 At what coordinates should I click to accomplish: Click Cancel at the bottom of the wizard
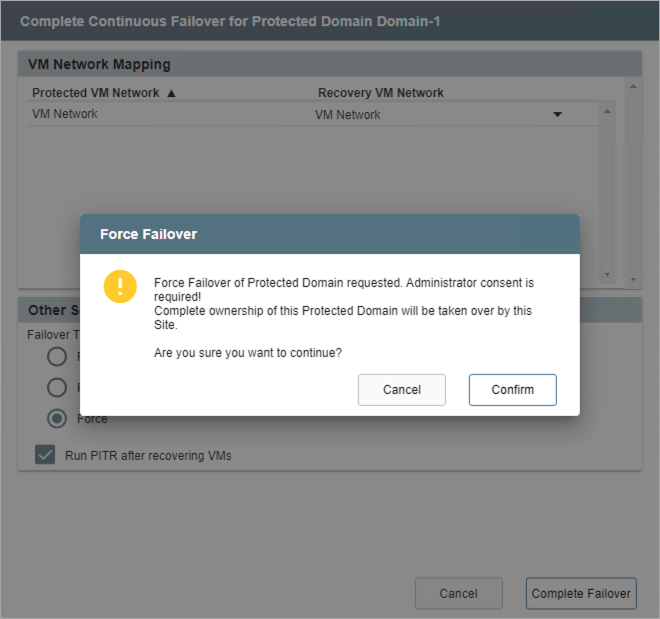point(458,593)
